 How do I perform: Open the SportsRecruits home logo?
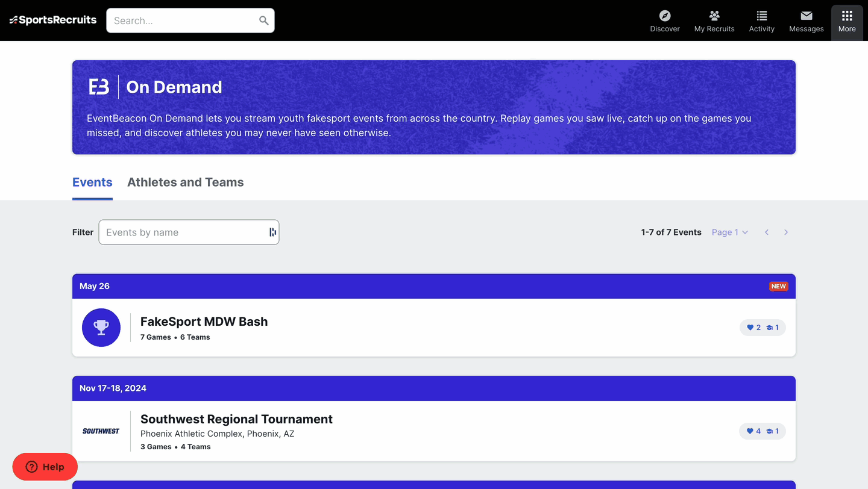53,20
